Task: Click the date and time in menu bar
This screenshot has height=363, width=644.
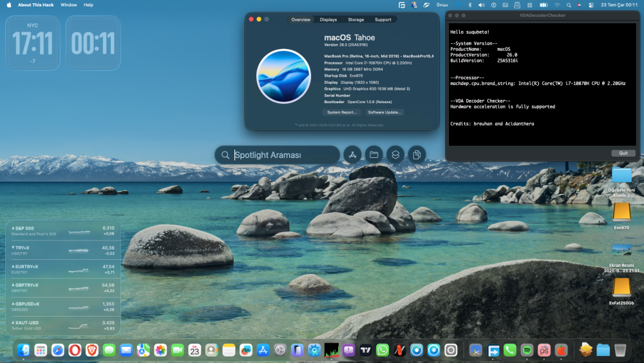Action: click(x=619, y=5)
